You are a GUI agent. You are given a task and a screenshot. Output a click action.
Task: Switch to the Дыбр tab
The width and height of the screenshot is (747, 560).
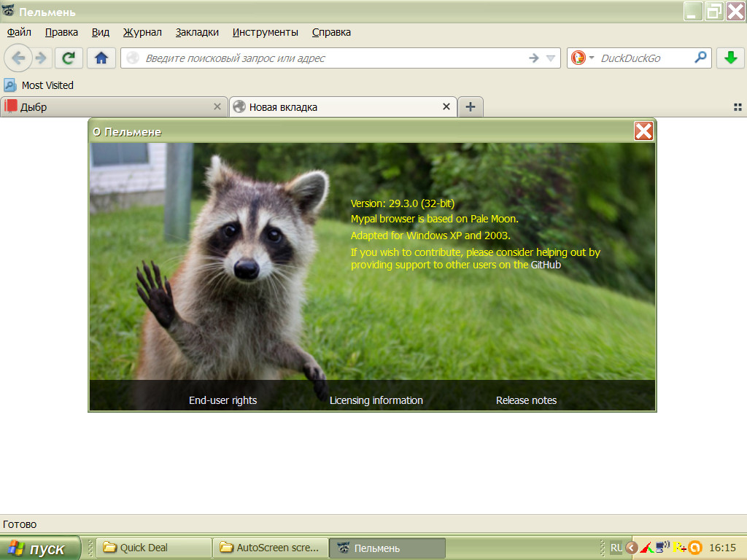click(113, 107)
